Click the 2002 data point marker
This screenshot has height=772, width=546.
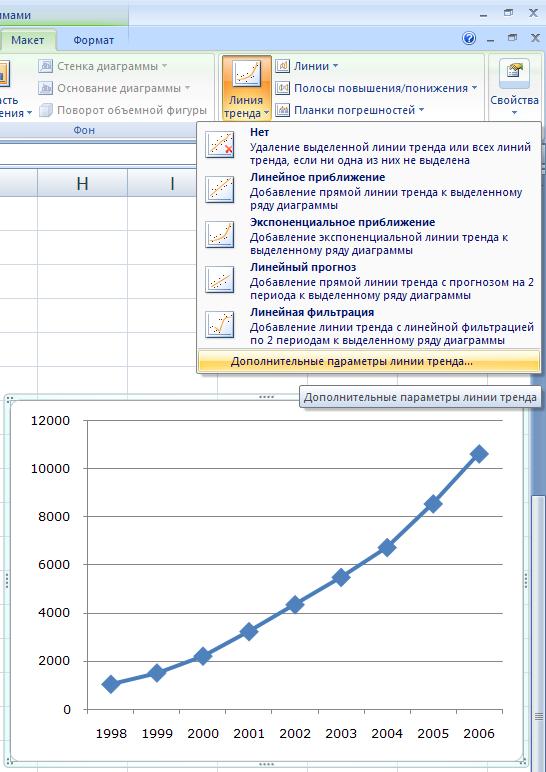pos(295,605)
